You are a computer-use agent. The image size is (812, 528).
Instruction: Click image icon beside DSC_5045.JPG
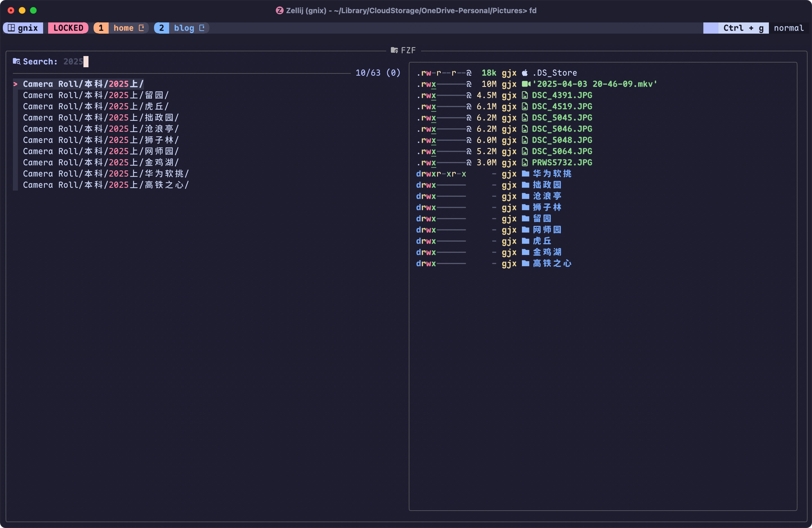click(525, 118)
